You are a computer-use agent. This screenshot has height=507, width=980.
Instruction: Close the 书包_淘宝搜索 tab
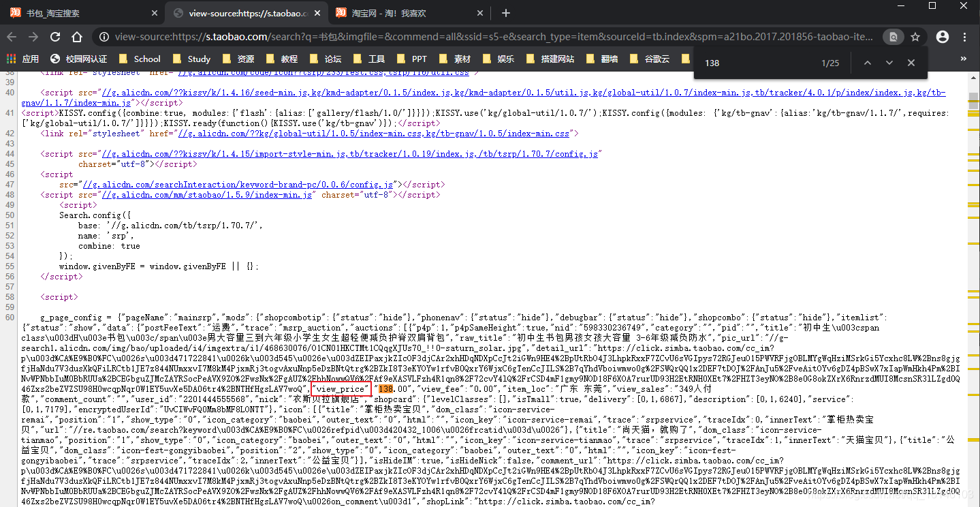pos(155,13)
